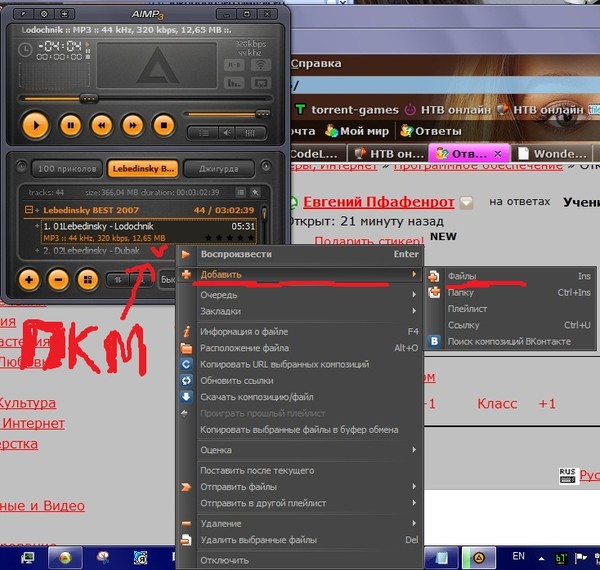Screen dimensions: 600x570
Task: Toggle the A-B repeat button
Action: tap(235, 65)
